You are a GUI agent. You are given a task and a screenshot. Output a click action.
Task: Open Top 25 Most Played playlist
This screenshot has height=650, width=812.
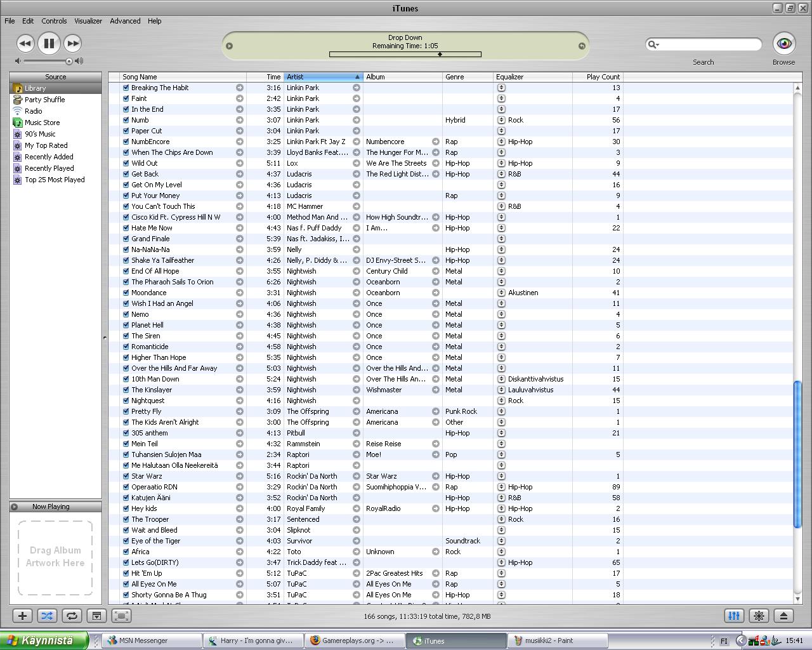coord(55,180)
